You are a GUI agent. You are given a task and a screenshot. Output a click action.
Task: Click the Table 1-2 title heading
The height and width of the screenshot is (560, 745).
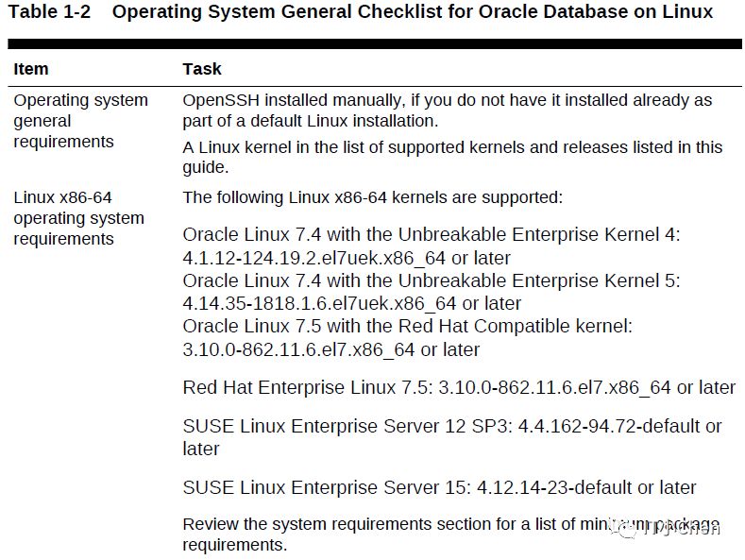tap(361, 12)
